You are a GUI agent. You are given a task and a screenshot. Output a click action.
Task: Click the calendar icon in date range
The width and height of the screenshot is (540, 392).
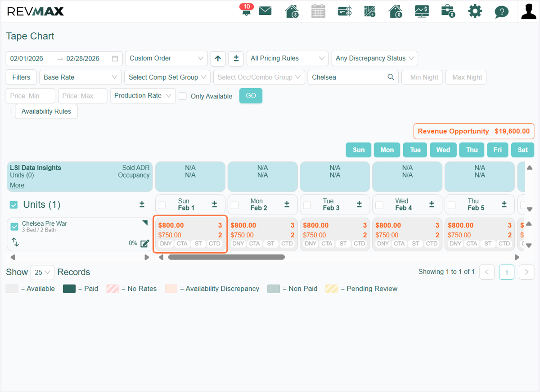(x=115, y=58)
